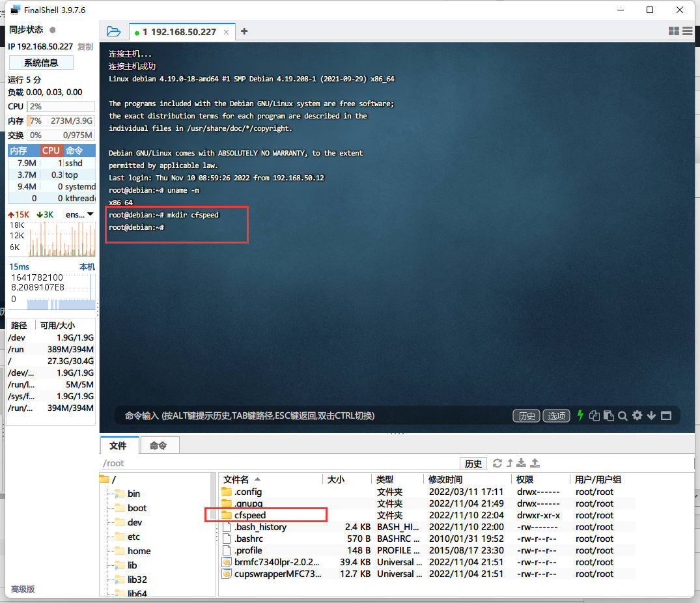Click the paste icon in command bar
700x603 pixels.
pyautogui.click(x=609, y=415)
